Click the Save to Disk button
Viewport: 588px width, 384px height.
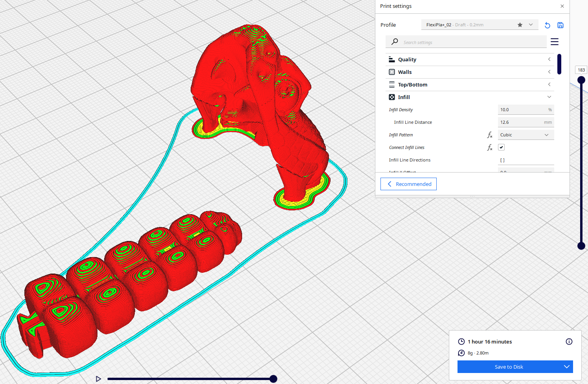pyautogui.click(x=509, y=367)
